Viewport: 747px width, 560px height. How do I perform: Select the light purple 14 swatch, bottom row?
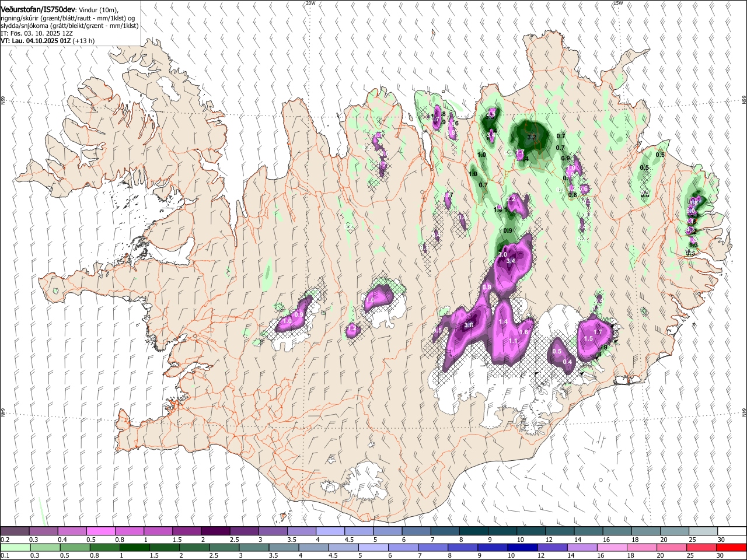[x=582, y=547]
